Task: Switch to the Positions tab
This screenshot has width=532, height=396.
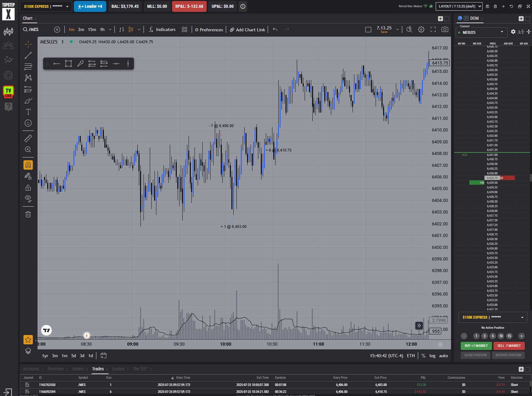Action: tap(56, 369)
